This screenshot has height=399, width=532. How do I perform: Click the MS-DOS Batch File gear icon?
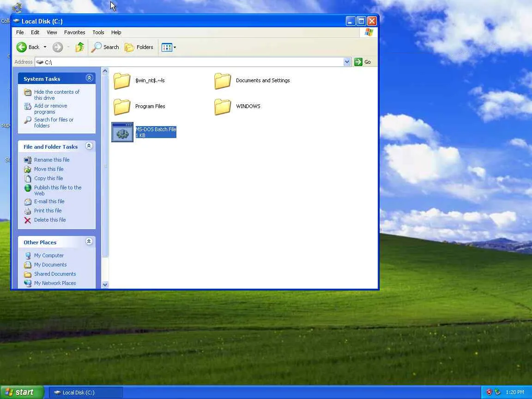click(x=122, y=132)
